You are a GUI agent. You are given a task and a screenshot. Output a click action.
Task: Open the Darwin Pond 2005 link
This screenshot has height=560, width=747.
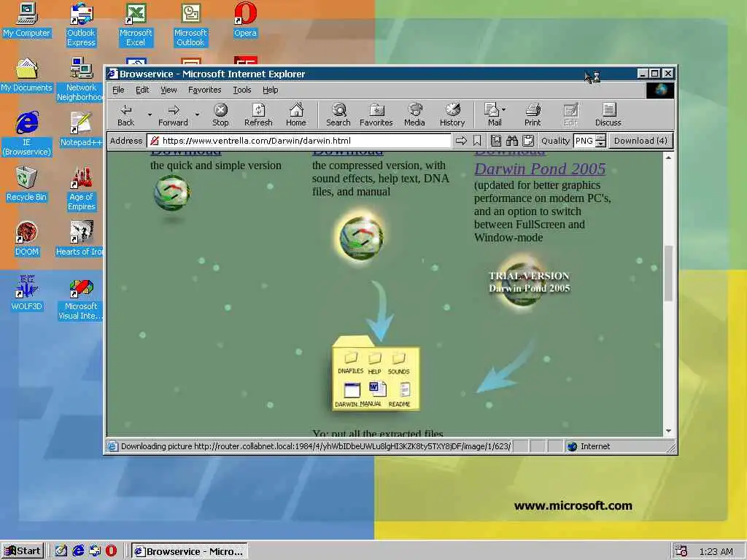[x=540, y=168]
